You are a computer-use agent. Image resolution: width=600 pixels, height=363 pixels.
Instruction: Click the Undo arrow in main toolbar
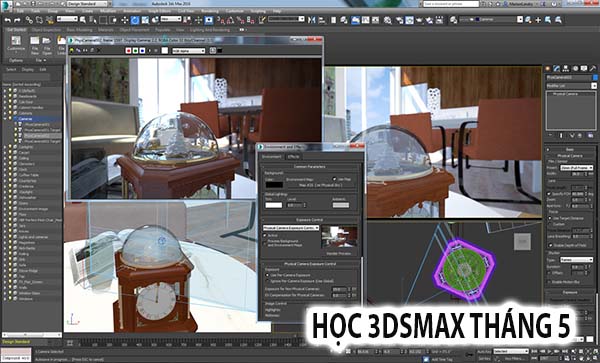point(8,20)
